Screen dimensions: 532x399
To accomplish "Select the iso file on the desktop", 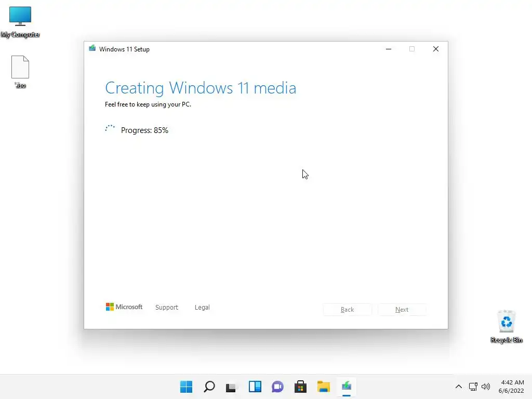I will click(20, 72).
